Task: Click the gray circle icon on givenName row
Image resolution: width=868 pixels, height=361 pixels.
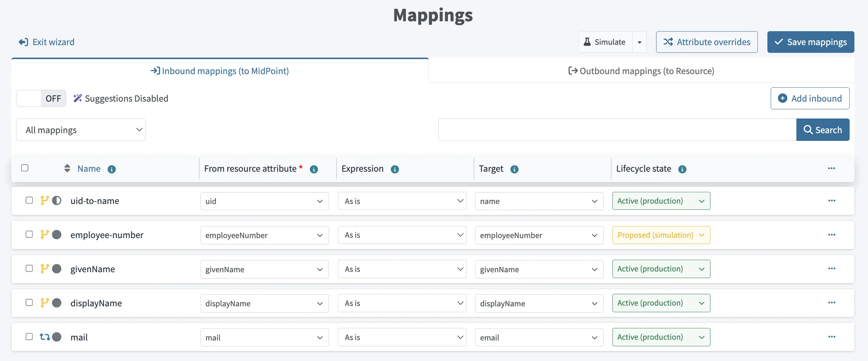Action: click(57, 269)
